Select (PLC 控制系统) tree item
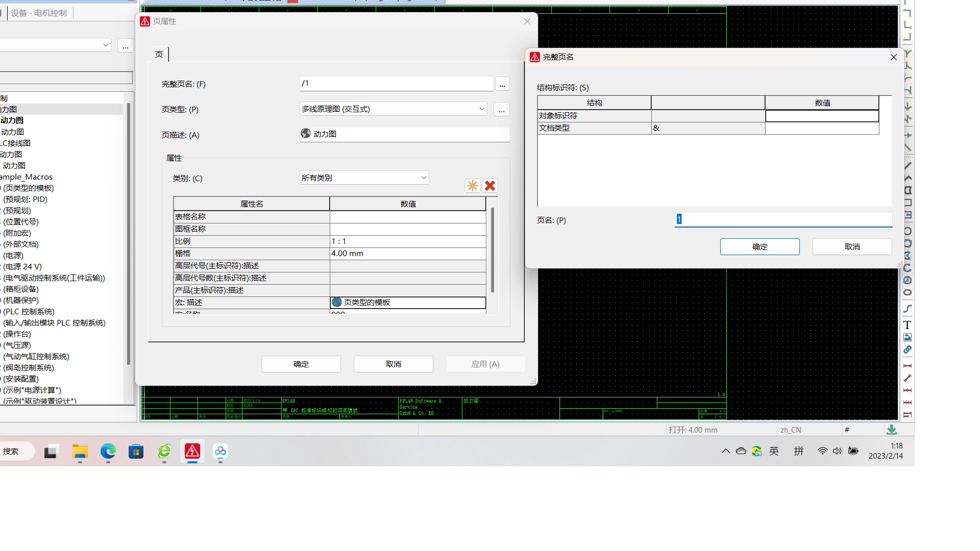Image resolution: width=980 pixels, height=551 pixels. (x=29, y=311)
